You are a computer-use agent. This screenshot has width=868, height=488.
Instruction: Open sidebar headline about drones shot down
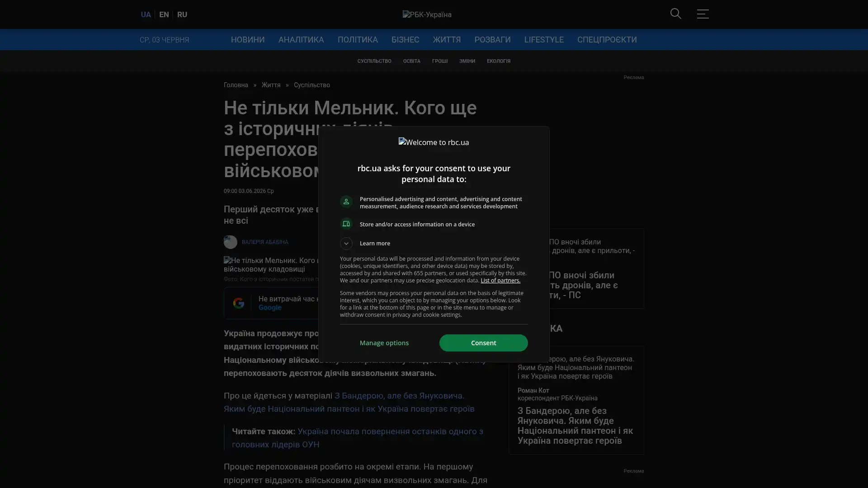583,285
